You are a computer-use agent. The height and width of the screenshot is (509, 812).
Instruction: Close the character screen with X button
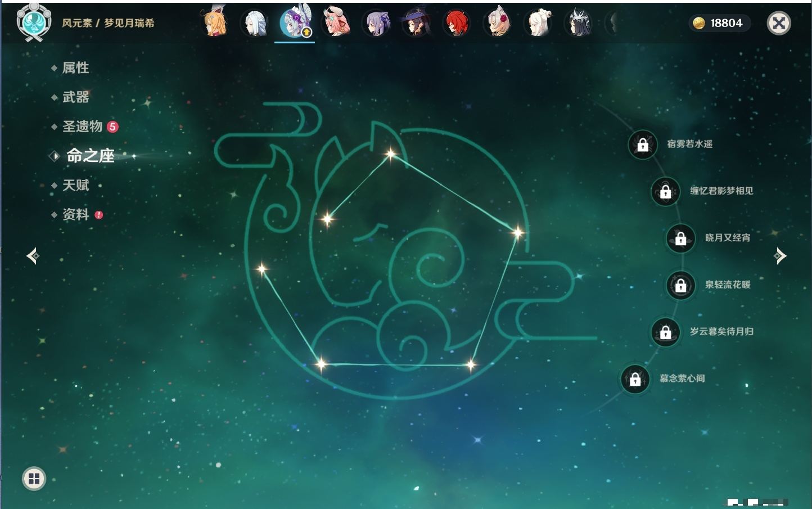tap(779, 23)
